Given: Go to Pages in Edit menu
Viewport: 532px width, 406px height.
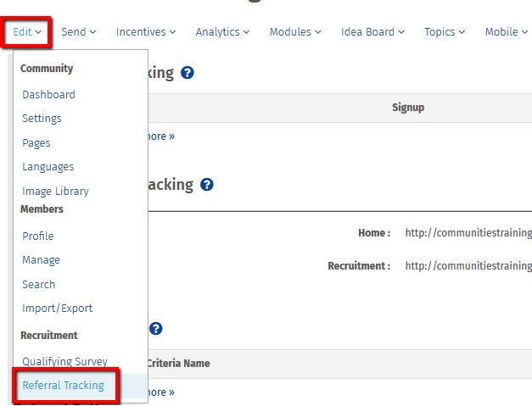Looking at the screenshot, I should tap(36, 142).
